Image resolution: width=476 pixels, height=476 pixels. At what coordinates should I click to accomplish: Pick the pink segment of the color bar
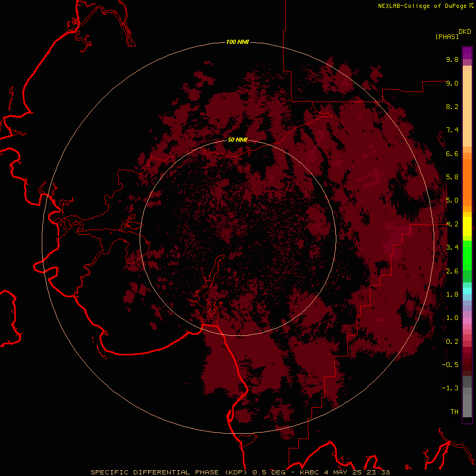click(467, 321)
